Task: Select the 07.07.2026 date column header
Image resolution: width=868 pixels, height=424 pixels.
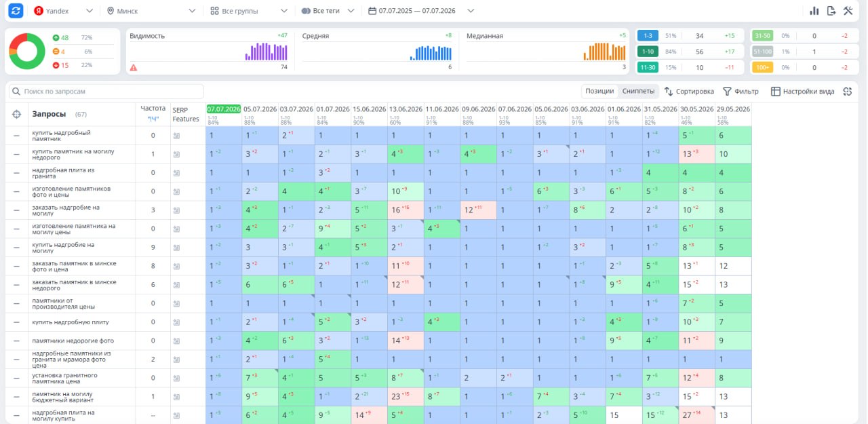Action: point(224,109)
